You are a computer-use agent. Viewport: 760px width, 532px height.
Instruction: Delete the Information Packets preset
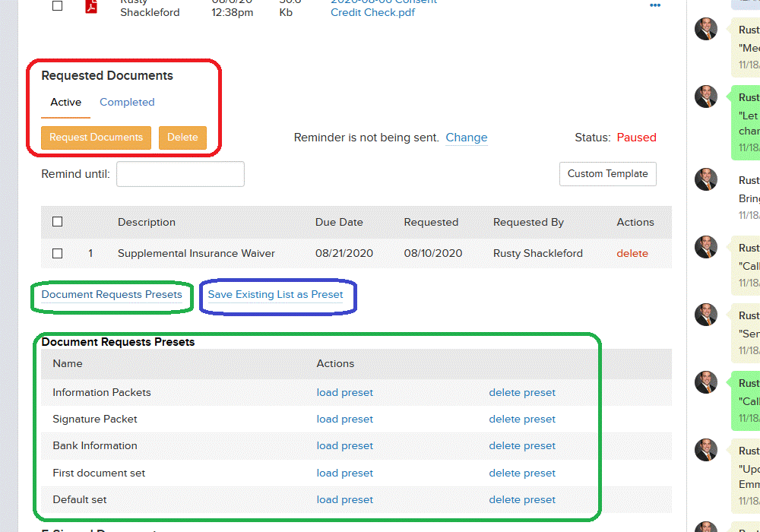(522, 392)
